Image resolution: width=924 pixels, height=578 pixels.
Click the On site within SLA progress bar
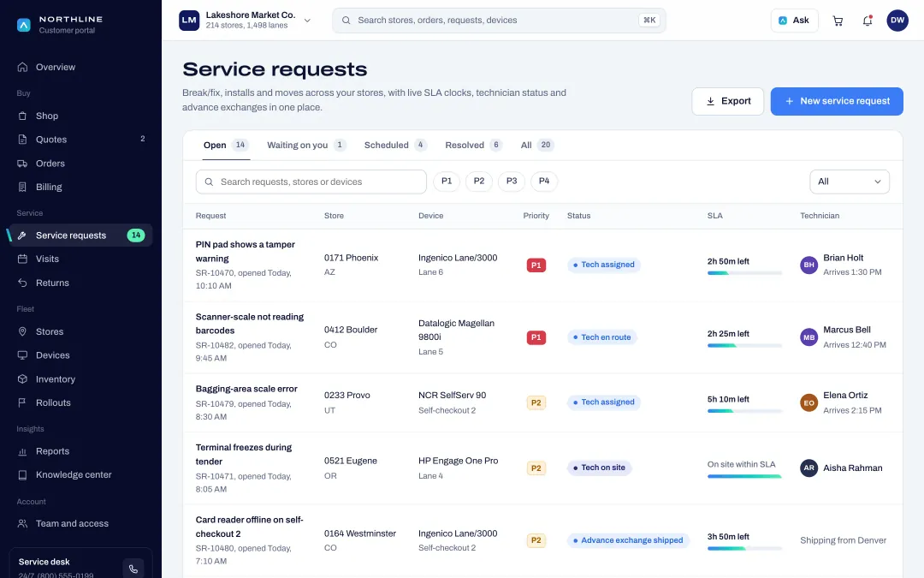click(744, 476)
